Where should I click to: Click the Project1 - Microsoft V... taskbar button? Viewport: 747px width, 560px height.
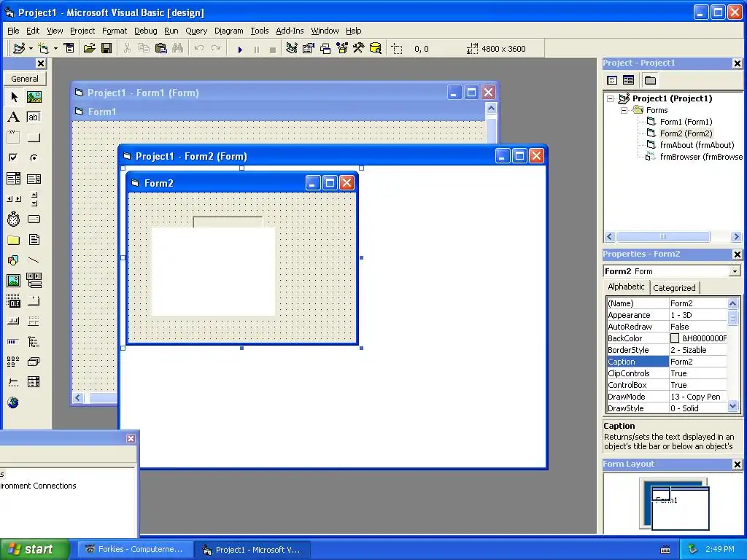tap(252, 550)
